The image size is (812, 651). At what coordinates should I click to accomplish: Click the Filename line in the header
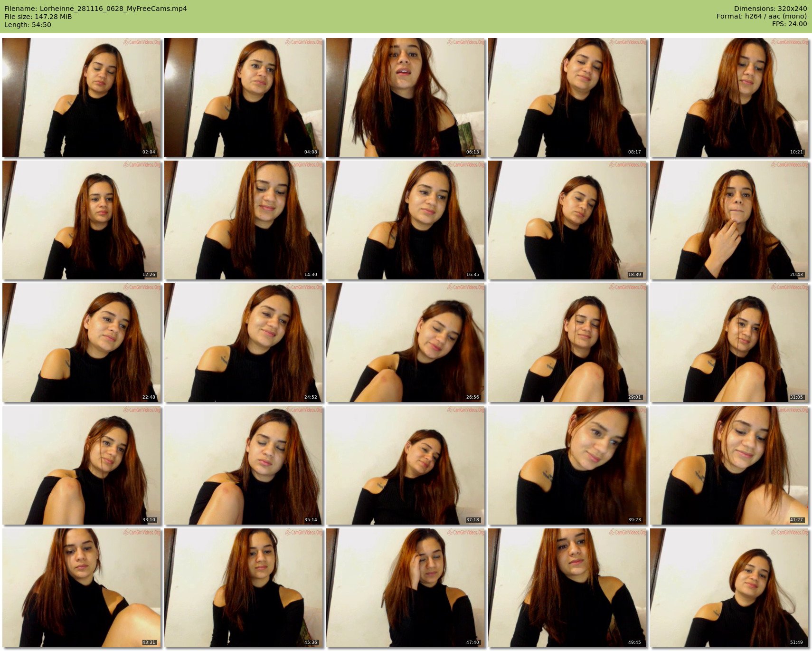click(x=95, y=9)
